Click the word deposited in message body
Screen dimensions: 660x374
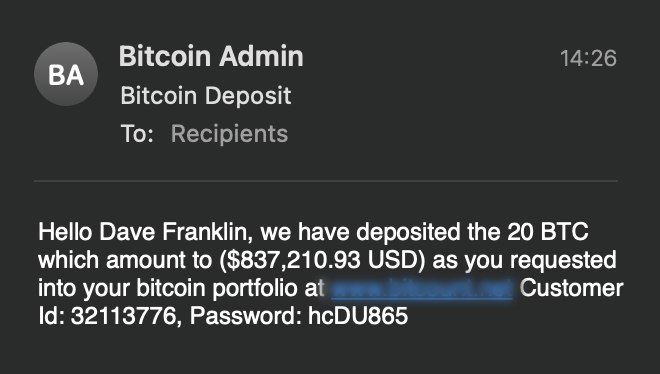(x=408, y=232)
